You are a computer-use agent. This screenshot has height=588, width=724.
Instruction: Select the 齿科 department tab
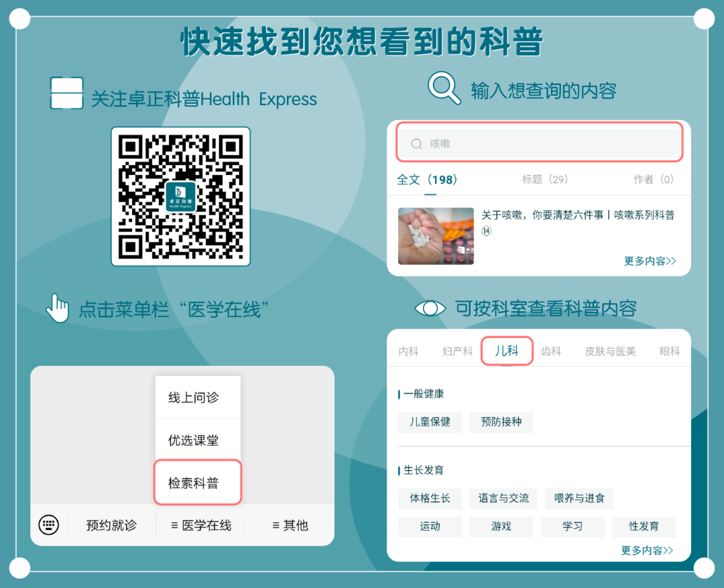[551, 351]
